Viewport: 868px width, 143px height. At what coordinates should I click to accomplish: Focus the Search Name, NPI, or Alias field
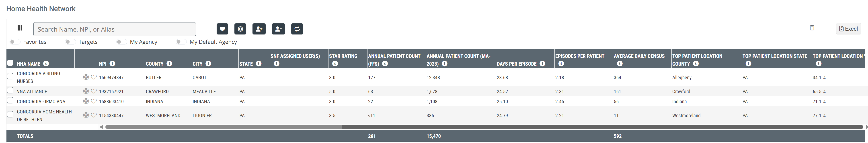pos(114,29)
